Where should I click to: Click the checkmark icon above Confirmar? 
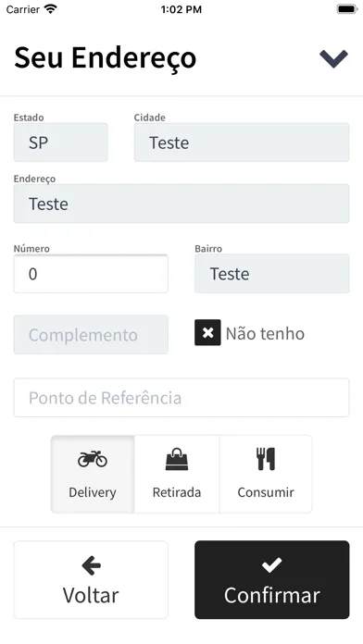(271, 565)
